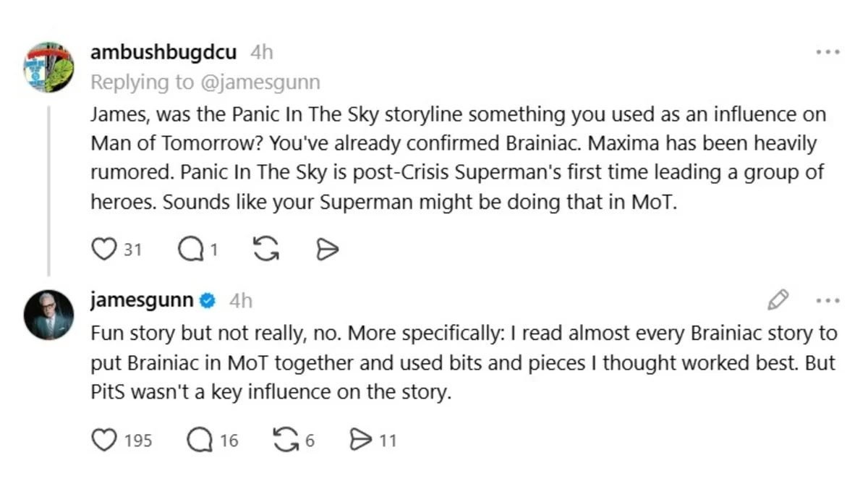This screenshot has width=868, height=489.
Task: Open more options menu for jamesgunn's reply
Action: 827,299
